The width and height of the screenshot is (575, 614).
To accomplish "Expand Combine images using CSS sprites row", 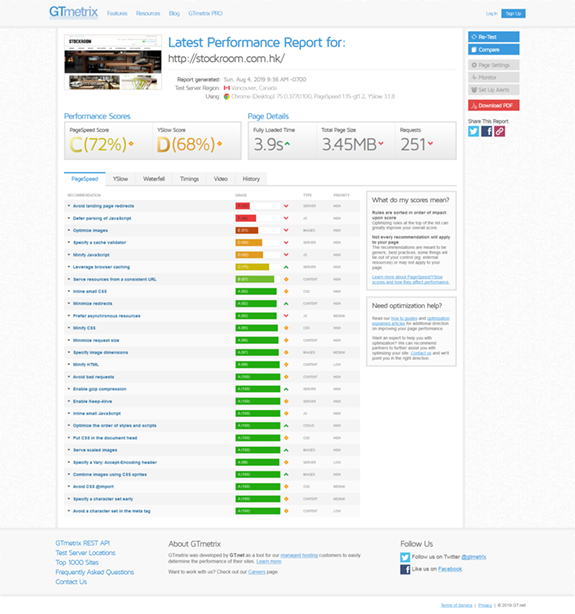I will (x=110, y=475).
